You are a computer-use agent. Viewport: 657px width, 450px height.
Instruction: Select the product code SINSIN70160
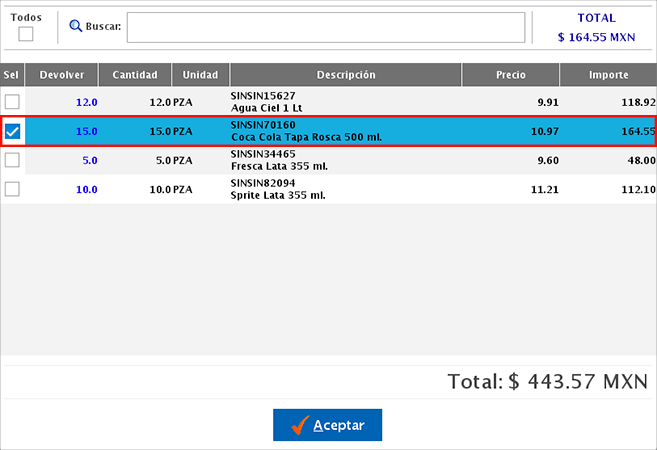(x=263, y=125)
